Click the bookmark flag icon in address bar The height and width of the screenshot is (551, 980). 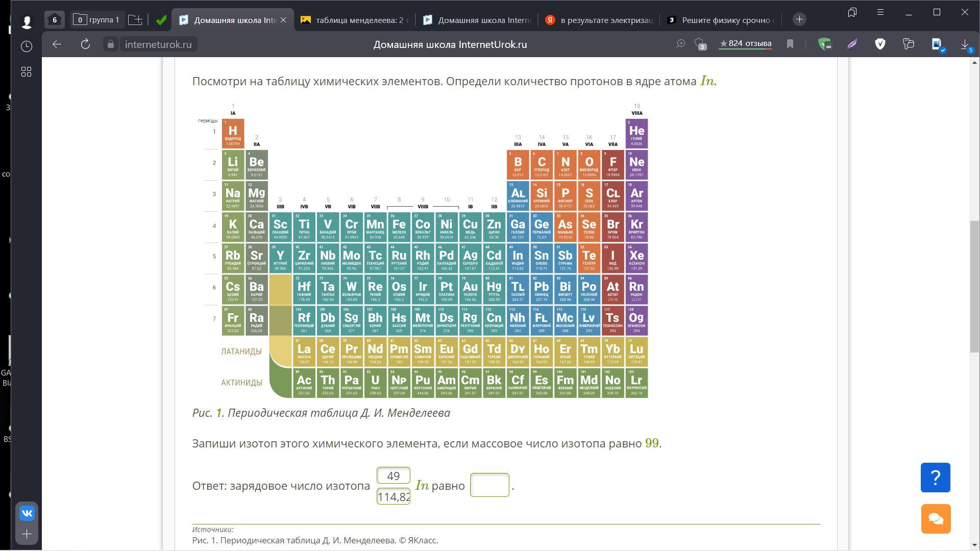tap(790, 44)
